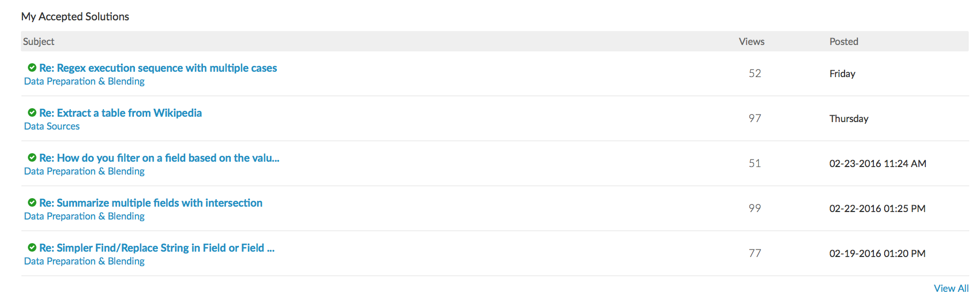This screenshot has height=302, width=980.
Task: Go to Data Preparation & Blending under Regex post
Action: coord(84,81)
